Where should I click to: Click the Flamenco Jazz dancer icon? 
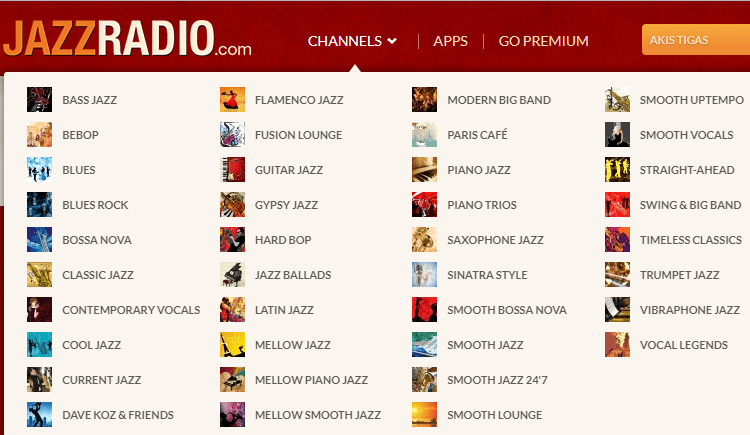pyautogui.click(x=232, y=100)
